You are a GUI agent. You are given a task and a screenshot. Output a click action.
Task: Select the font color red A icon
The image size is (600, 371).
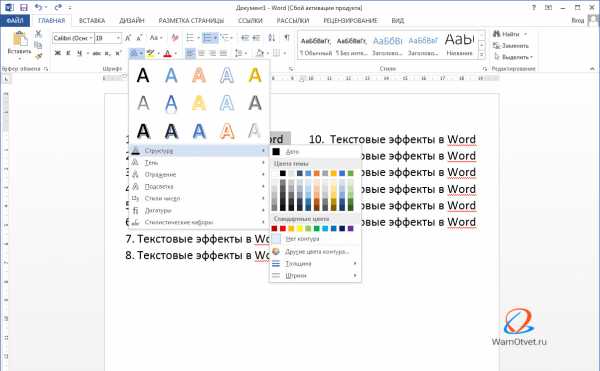point(167,53)
